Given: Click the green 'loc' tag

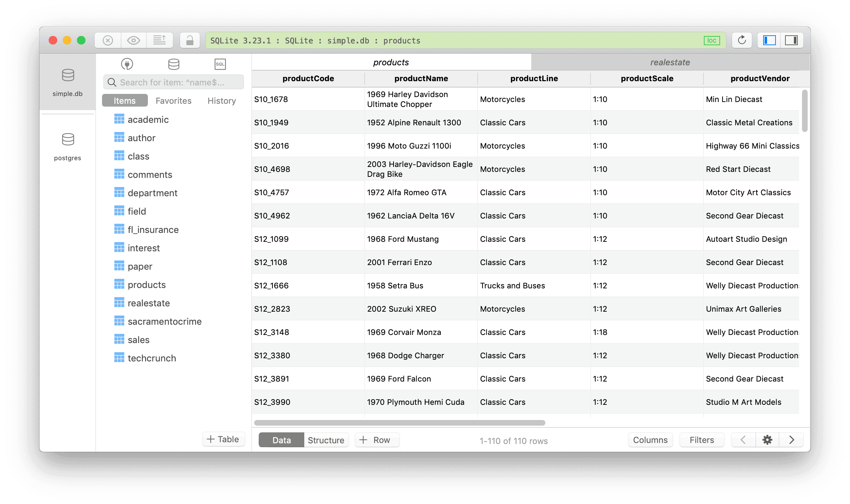Looking at the screenshot, I should pos(712,41).
